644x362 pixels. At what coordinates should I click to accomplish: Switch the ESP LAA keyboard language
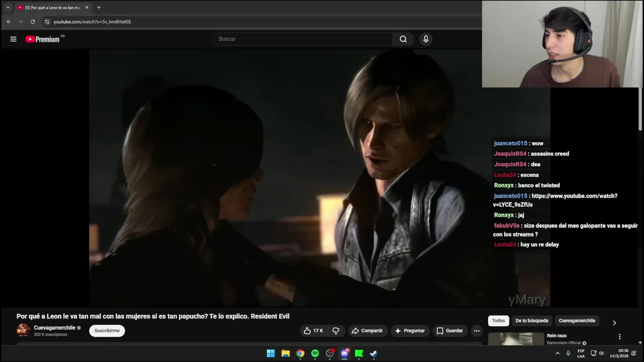[581, 353]
